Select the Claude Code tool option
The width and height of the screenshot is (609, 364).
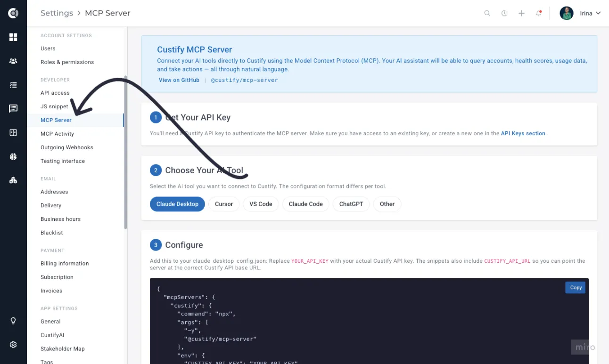coord(305,204)
